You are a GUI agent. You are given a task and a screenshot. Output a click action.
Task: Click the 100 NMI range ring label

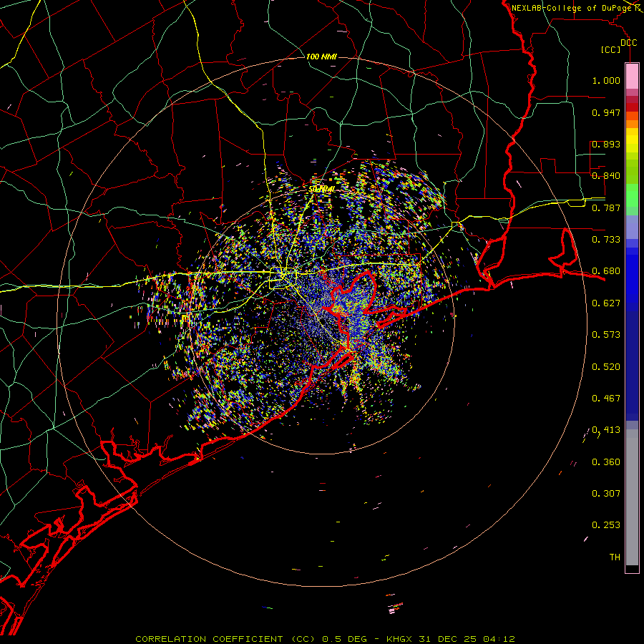321,57
